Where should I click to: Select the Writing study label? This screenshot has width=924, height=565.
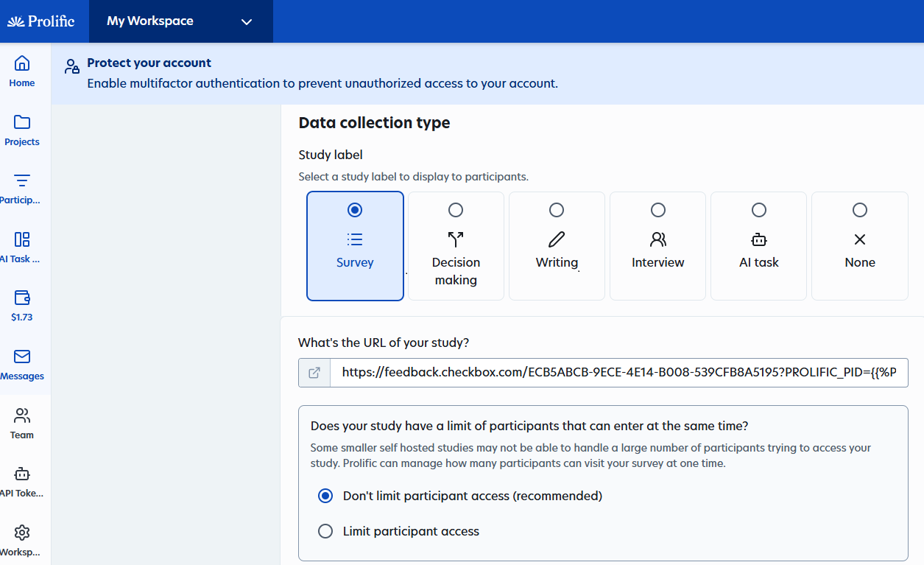click(557, 246)
